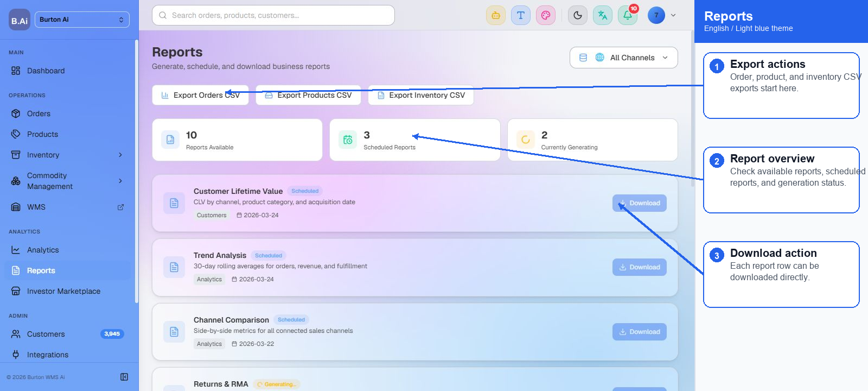Open Products in sidebar
868x391 pixels.
coord(68,134)
